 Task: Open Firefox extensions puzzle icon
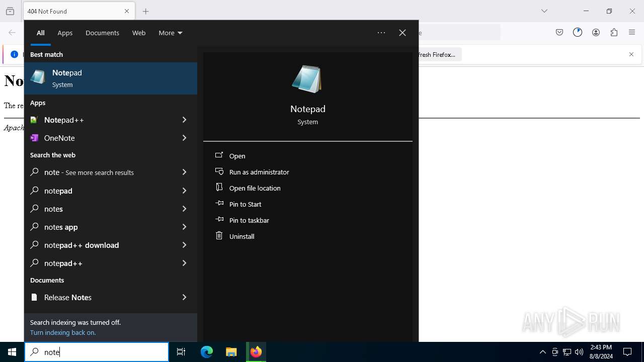tap(614, 32)
